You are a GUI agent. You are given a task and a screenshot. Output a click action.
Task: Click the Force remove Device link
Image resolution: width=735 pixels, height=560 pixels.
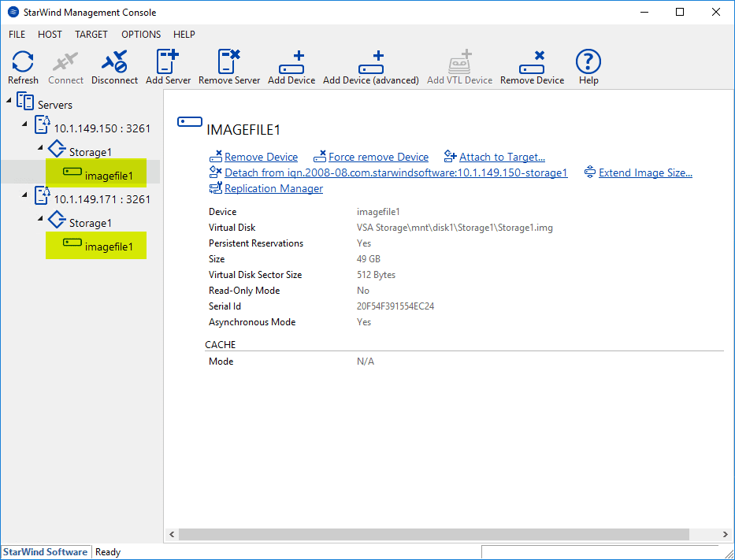pyautogui.click(x=378, y=157)
